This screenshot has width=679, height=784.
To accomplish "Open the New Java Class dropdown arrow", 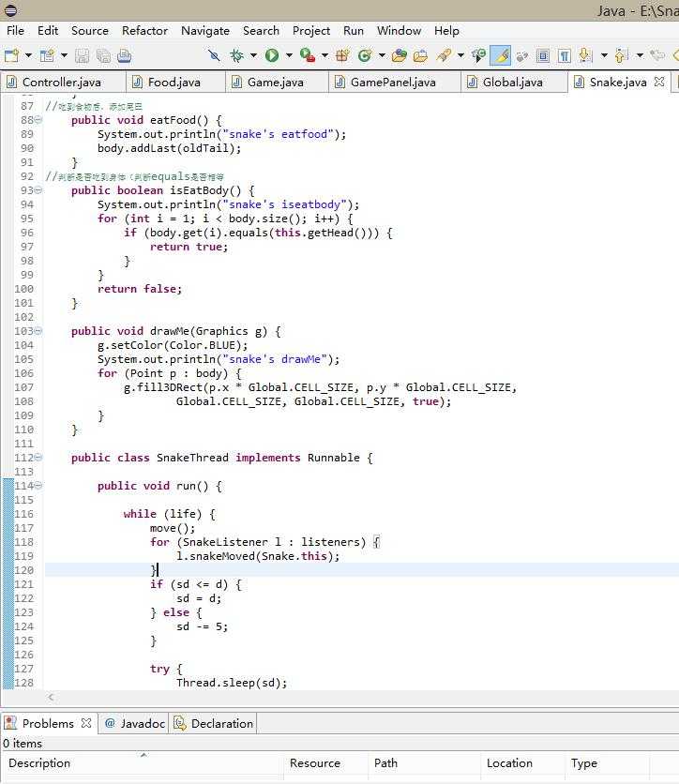I will click(382, 55).
